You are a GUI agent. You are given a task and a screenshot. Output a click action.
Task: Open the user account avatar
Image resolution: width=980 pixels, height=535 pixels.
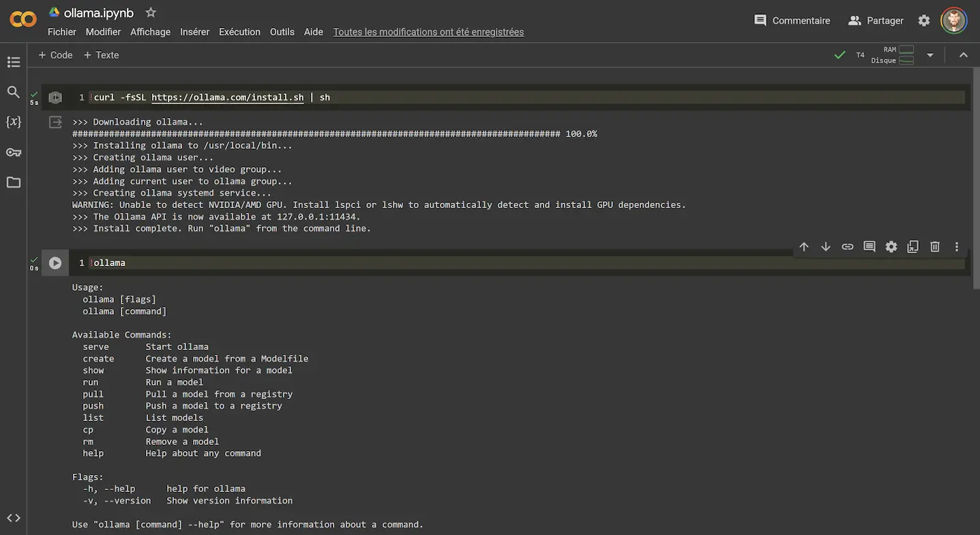point(954,20)
